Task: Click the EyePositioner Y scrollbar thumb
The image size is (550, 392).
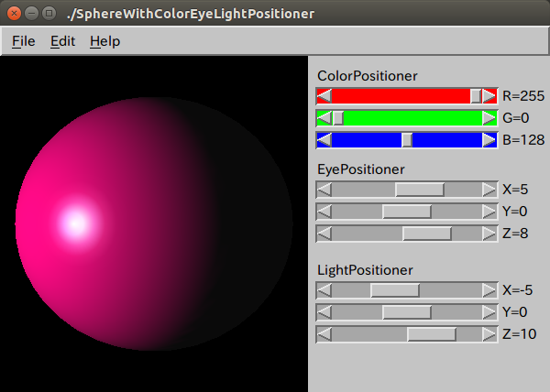Action: [407, 212]
